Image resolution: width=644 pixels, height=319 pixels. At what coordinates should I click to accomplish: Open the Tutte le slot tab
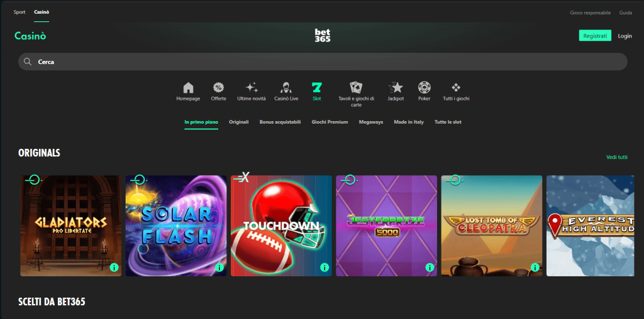pos(448,122)
